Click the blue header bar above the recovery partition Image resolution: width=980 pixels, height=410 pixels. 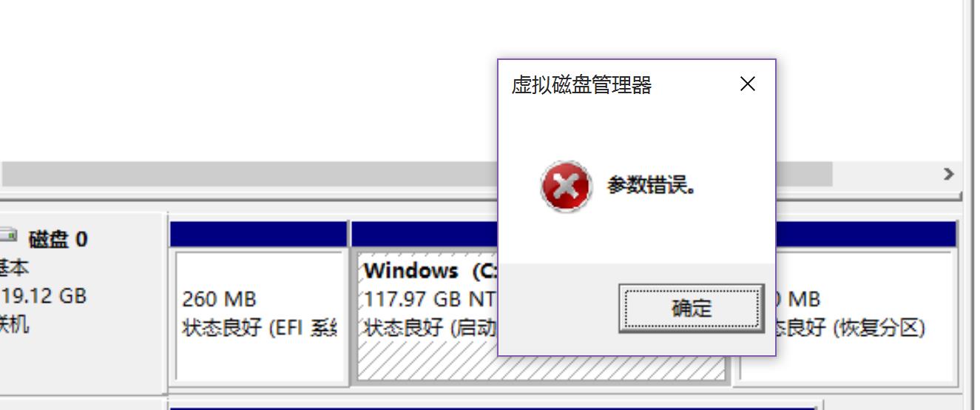click(865, 234)
